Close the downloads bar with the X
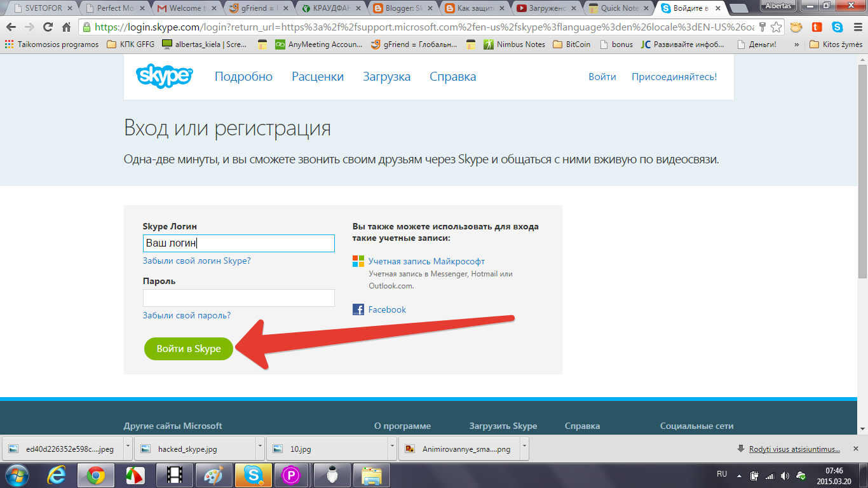Viewport: 868px width, 488px height. coord(857,449)
